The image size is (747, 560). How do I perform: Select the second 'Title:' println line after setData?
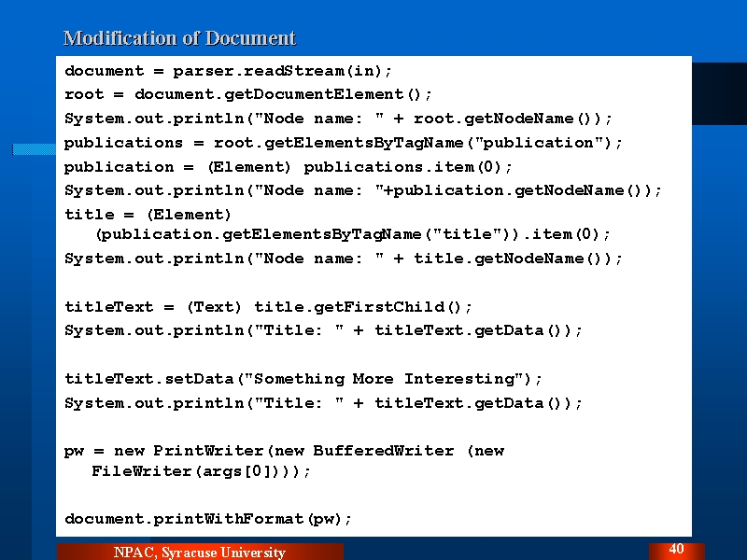(323, 403)
